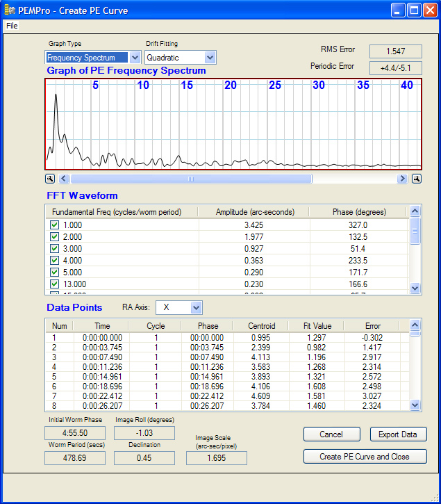Click Data Points list scroll down arrow
Screen dimensions: 441x504
tap(415, 405)
